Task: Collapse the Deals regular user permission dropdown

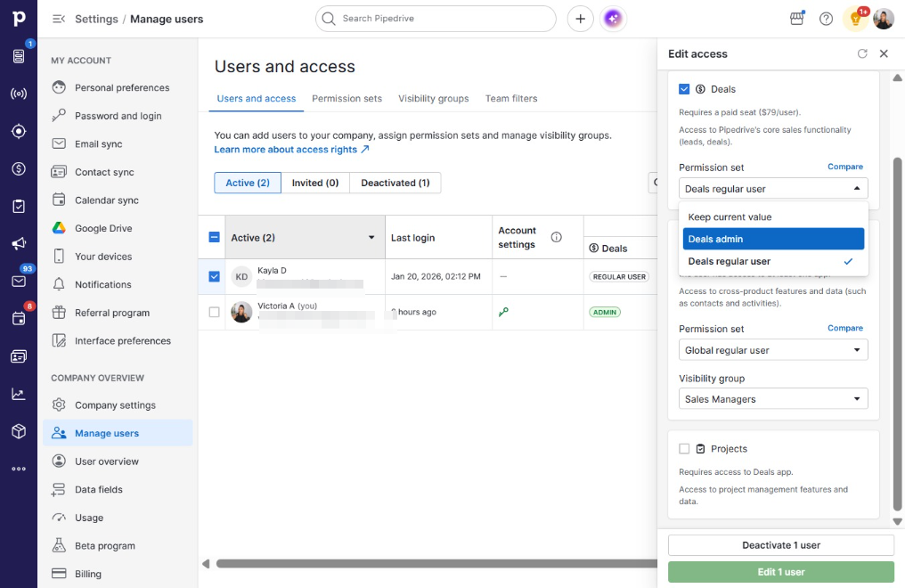Action: click(773, 189)
